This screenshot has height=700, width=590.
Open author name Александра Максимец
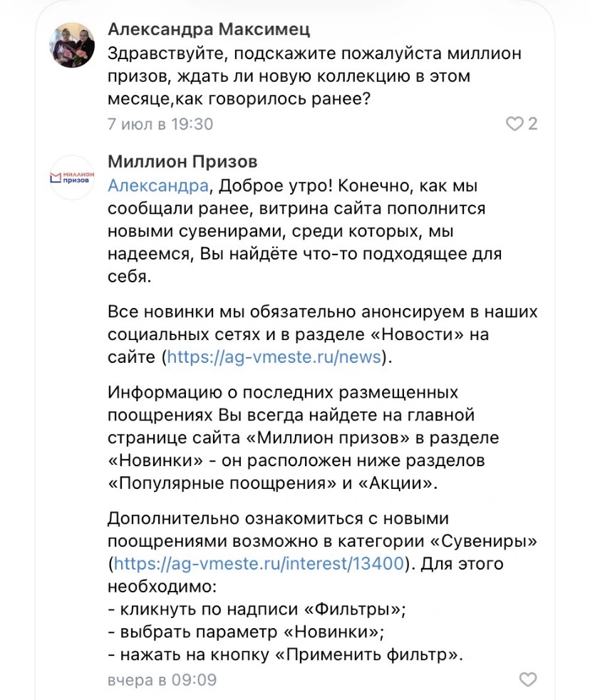pyautogui.click(x=209, y=29)
